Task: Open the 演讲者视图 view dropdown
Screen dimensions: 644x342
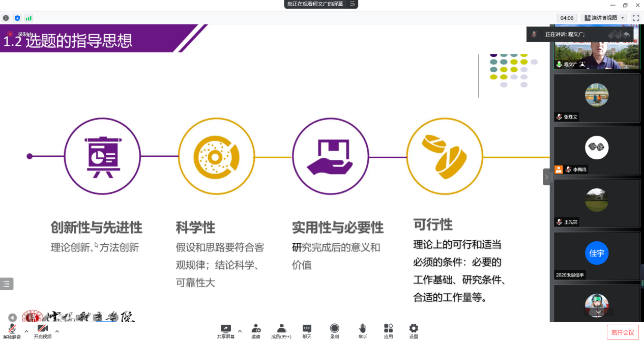Action: [604, 18]
